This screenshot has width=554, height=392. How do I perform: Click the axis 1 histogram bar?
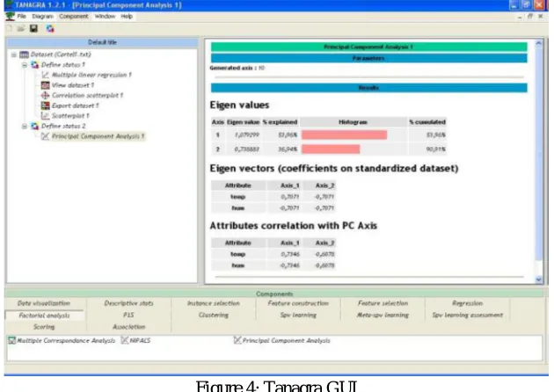(344, 134)
